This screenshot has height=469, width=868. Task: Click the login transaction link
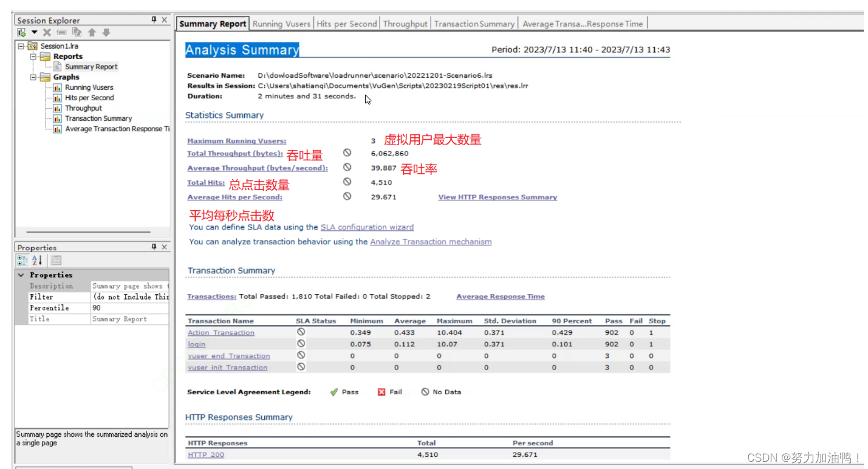point(197,344)
